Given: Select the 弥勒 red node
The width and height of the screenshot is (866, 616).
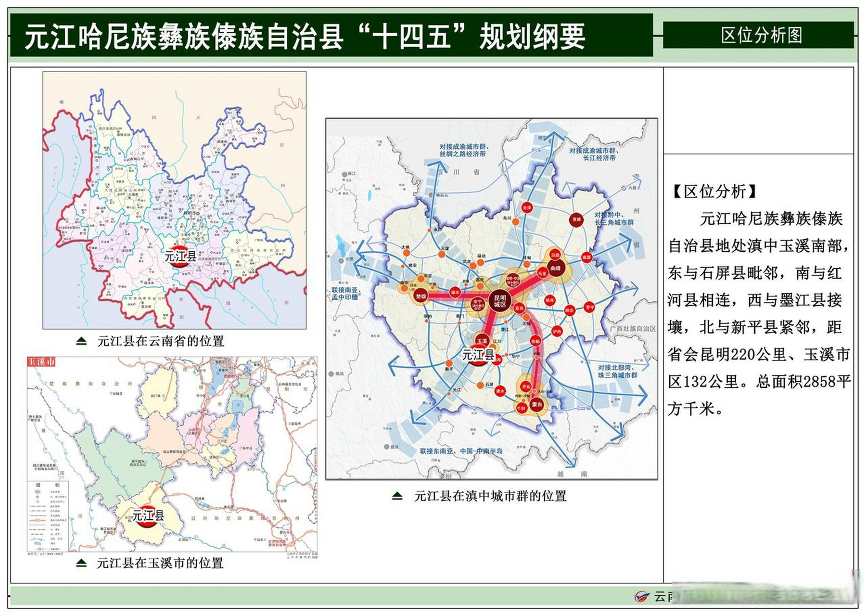Looking at the screenshot, I should (535, 341).
